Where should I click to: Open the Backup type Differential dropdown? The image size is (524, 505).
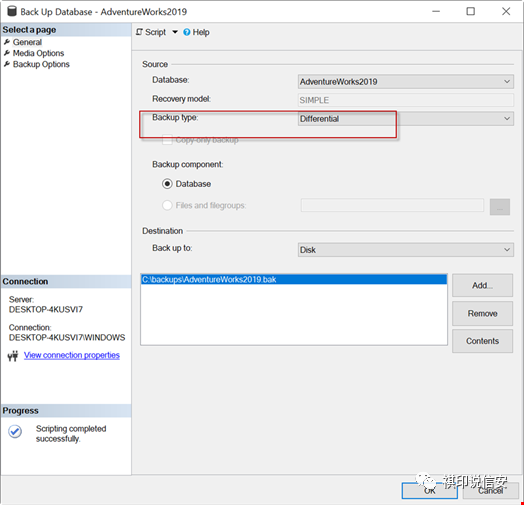(x=406, y=119)
